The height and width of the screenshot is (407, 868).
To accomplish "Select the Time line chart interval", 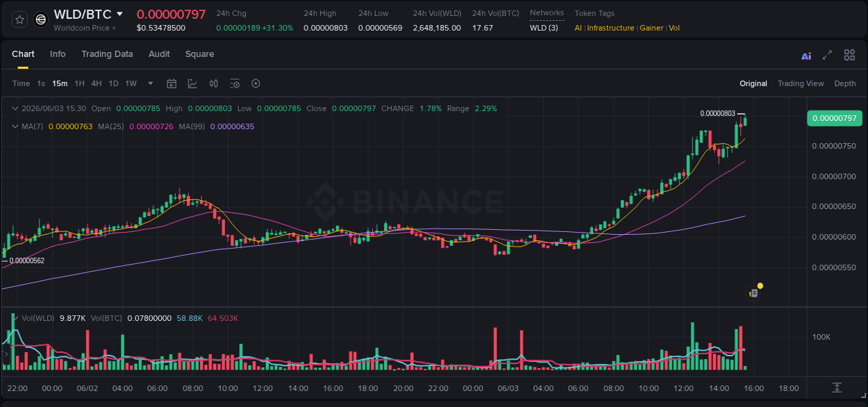I will [21, 83].
